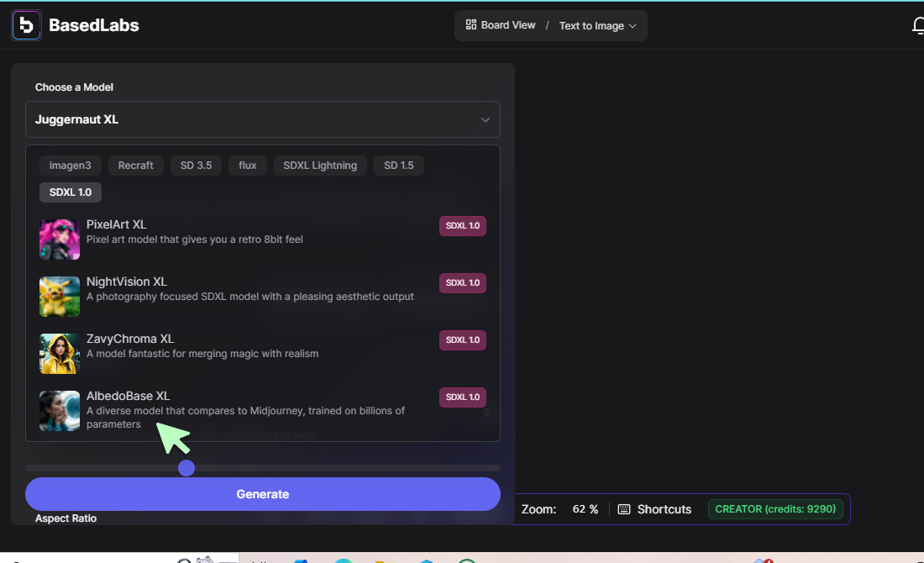
Task: Click the Generate button
Action: 263,494
